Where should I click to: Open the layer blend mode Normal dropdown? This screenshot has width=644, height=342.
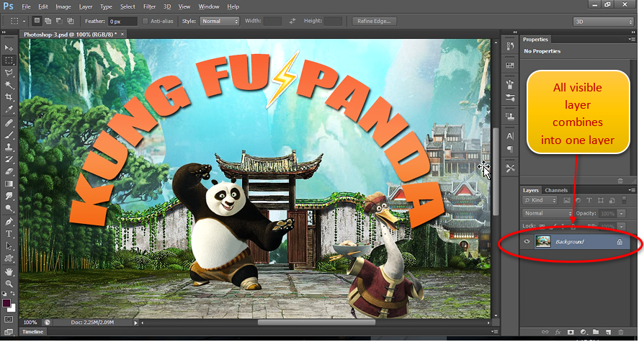[547, 214]
